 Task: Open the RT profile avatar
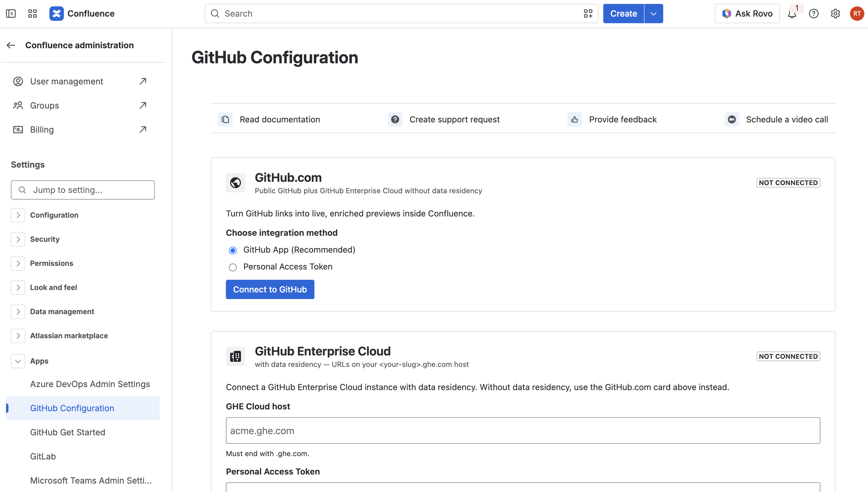point(857,14)
